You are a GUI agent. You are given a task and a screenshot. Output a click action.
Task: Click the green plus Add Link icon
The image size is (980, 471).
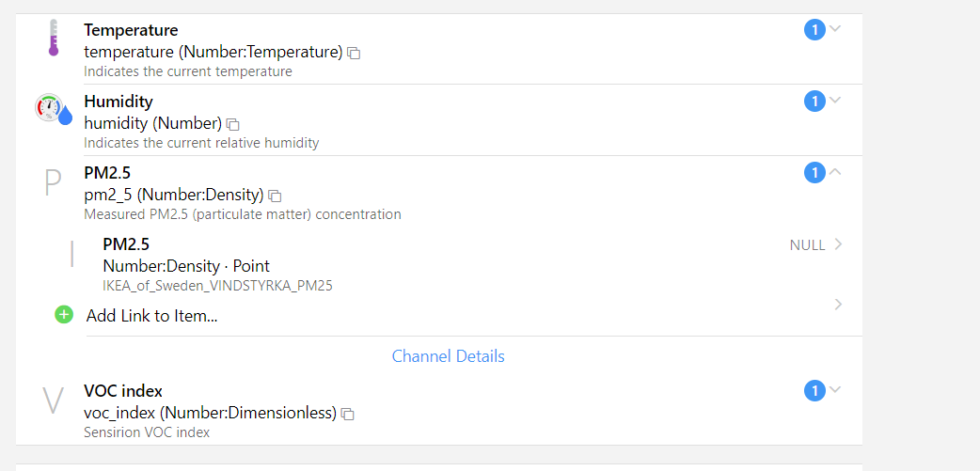[x=64, y=315]
